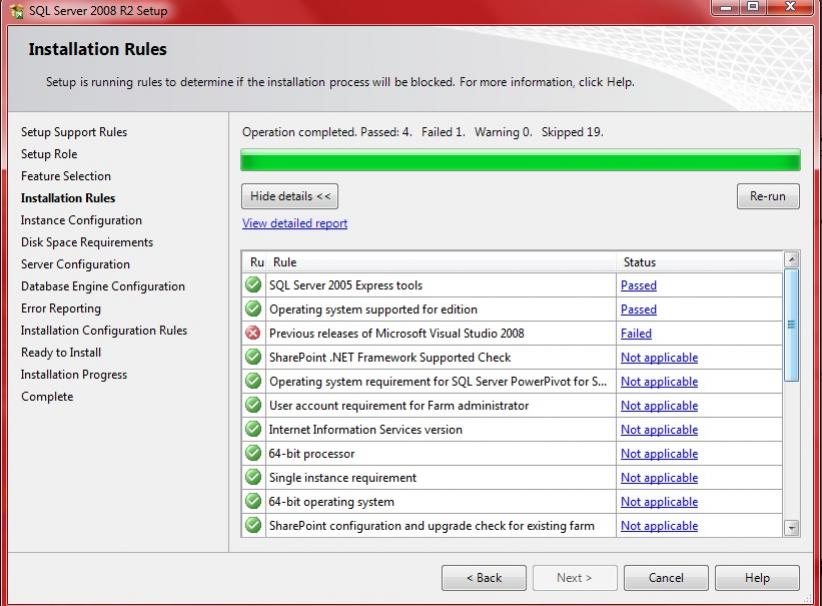This screenshot has width=822, height=606.
Task: Click the check icon for PowerPivot operating system requirement
Action: click(x=253, y=381)
